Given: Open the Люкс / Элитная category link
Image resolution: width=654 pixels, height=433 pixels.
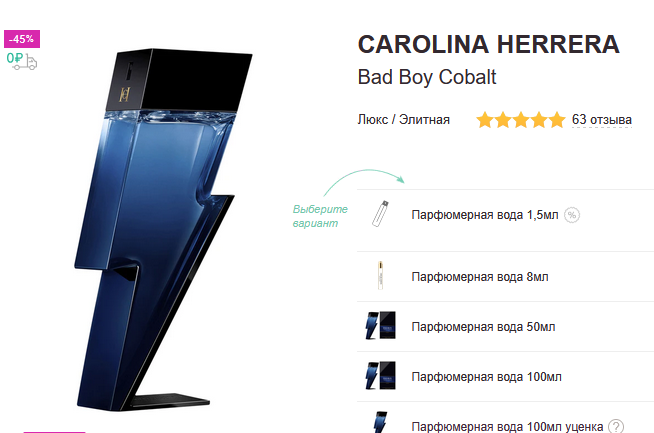Looking at the screenshot, I should click(x=403, y=120).
